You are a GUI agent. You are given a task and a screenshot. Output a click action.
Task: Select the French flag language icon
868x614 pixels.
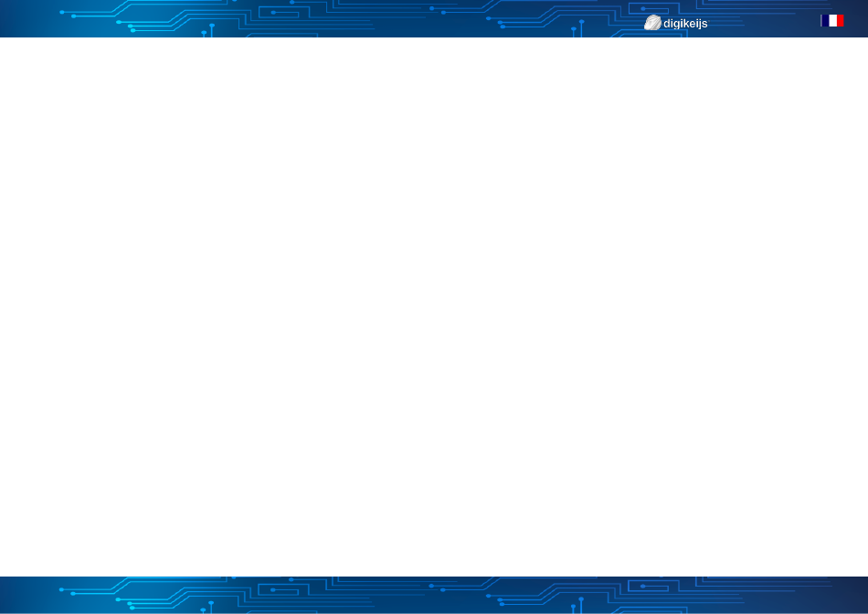[832, 20]
